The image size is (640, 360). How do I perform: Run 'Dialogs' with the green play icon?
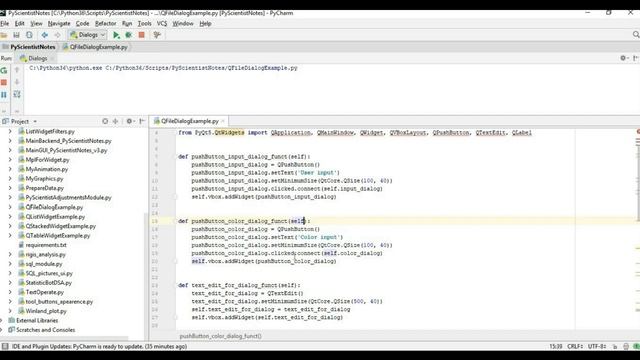pyautogui.click(x=116, y=35)
